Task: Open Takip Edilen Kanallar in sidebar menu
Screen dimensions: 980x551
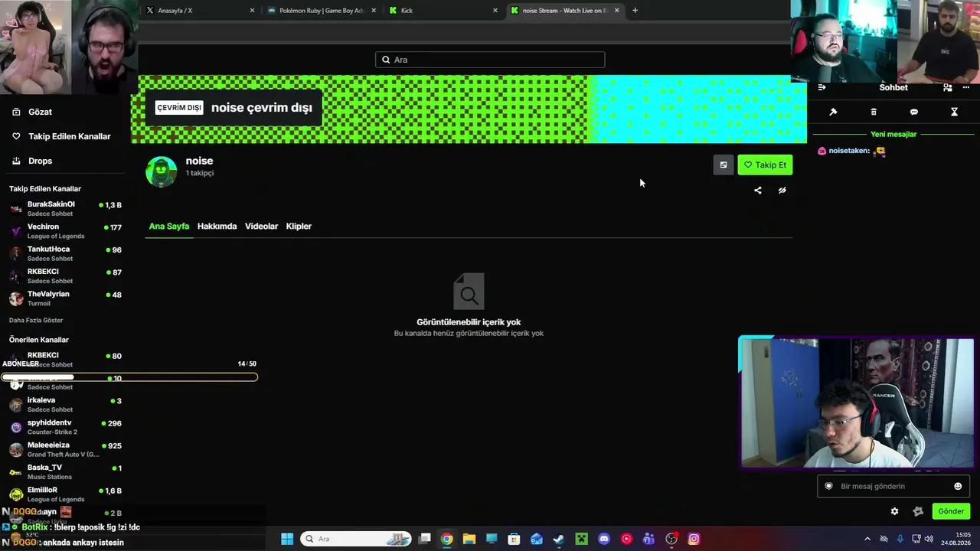Action: click(61, 136)
